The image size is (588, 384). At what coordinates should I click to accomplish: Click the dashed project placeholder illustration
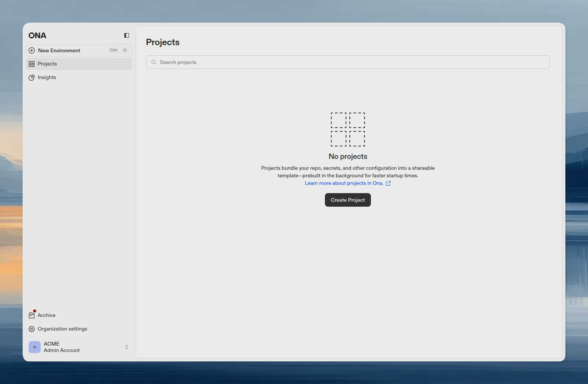[x=348, y=130]
